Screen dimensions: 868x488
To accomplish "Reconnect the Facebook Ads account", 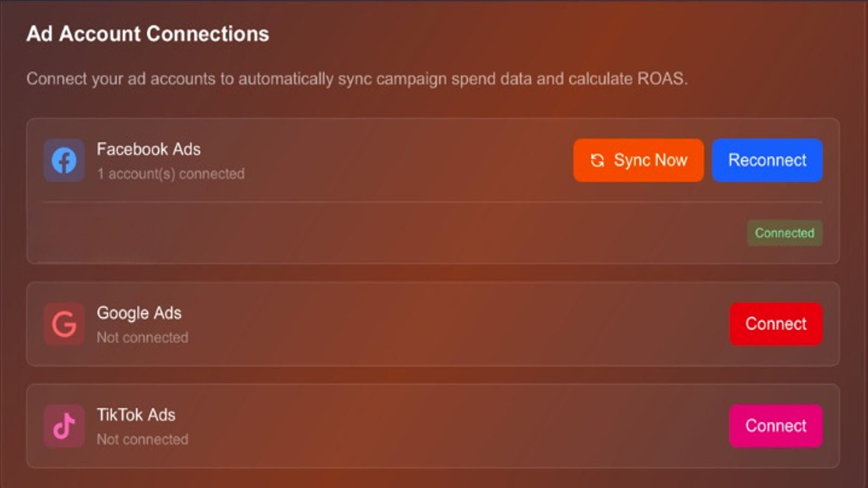I will coord(767,160).
